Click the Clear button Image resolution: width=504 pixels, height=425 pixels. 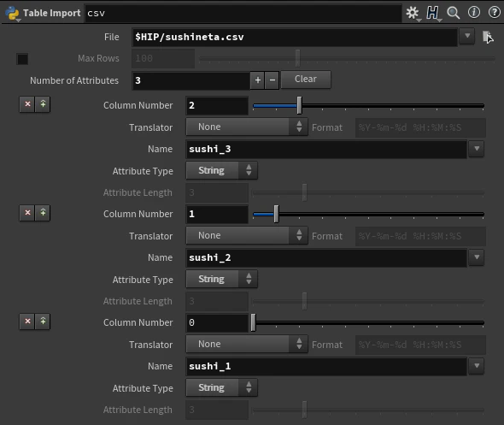306,80
